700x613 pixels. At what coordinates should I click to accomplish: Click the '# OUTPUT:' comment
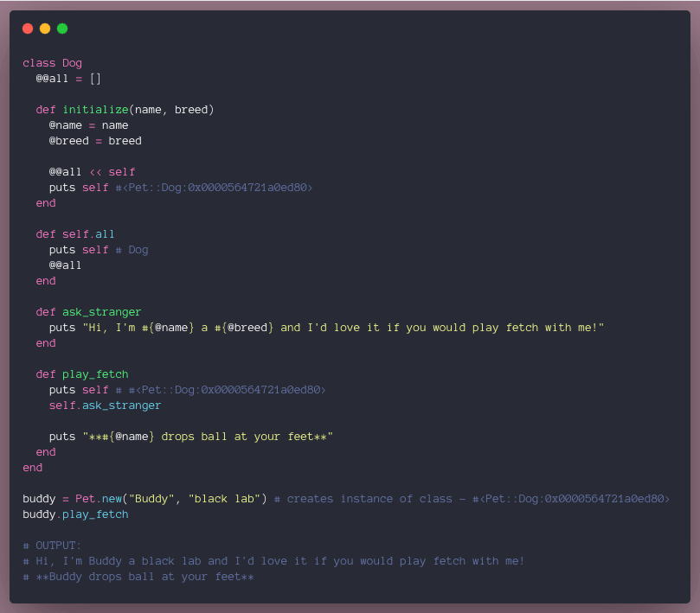(x=52, y=546)
